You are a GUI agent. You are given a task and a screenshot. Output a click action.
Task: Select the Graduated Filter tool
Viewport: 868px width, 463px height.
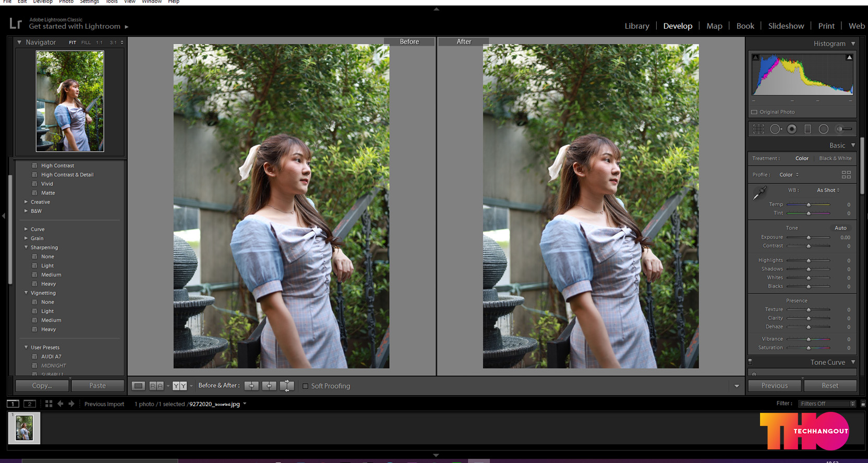[x=807, y=129]
